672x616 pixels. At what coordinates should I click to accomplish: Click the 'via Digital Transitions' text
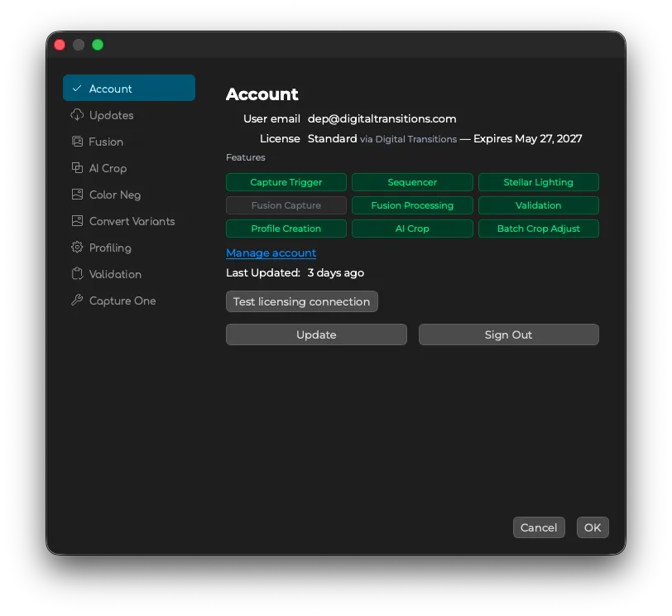[409, 139]
